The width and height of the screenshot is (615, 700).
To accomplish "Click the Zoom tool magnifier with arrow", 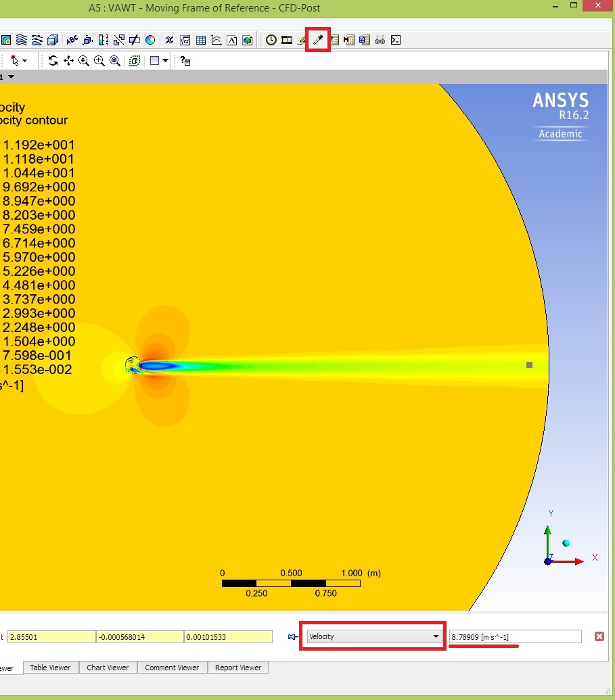I will tap(84, 61).
